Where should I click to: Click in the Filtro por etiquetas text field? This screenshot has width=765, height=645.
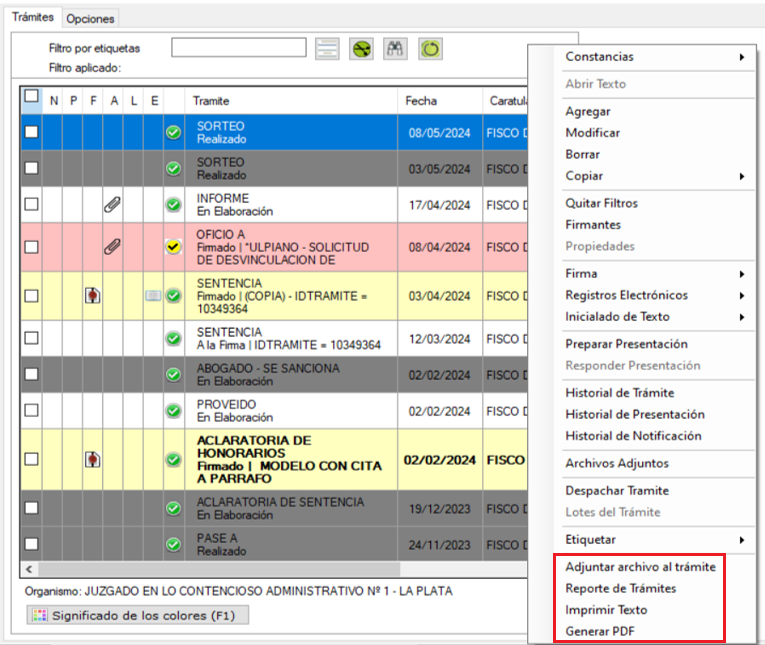tap(239, 48)
